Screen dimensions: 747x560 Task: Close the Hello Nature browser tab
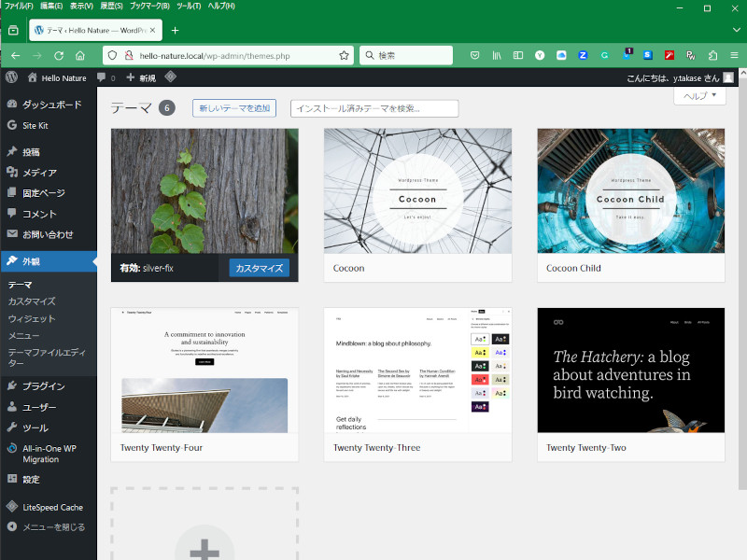[x=153, y=30]
